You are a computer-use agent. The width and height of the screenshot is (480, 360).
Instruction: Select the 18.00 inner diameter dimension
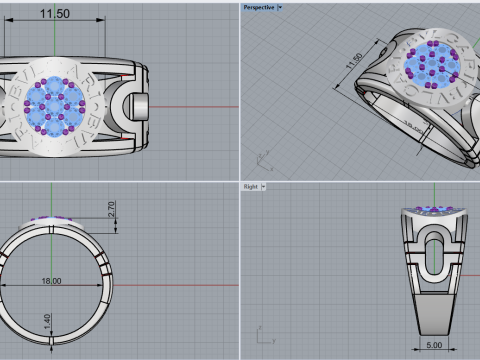tap(51, 281)
